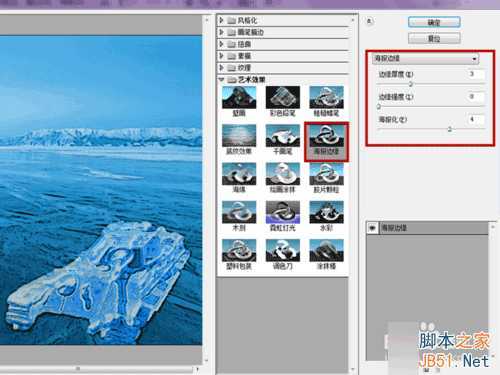The height and width of the screenshot is (375, 500).
Task: Click the scroll-up arrow of the filter list
Action: [353, 20]
